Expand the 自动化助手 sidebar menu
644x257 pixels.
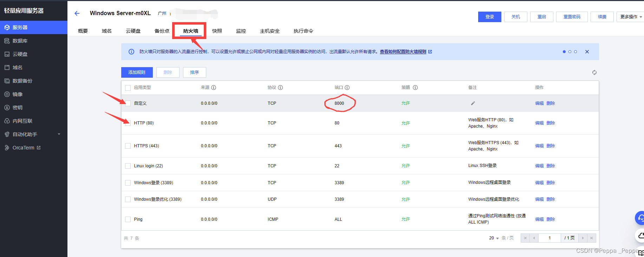coord(34,134)
